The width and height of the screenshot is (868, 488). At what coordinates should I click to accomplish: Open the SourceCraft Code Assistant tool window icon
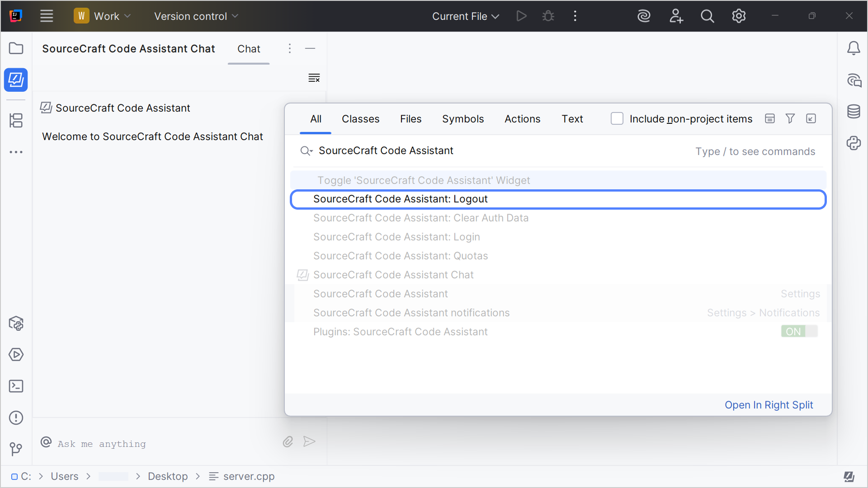[16, 80]
